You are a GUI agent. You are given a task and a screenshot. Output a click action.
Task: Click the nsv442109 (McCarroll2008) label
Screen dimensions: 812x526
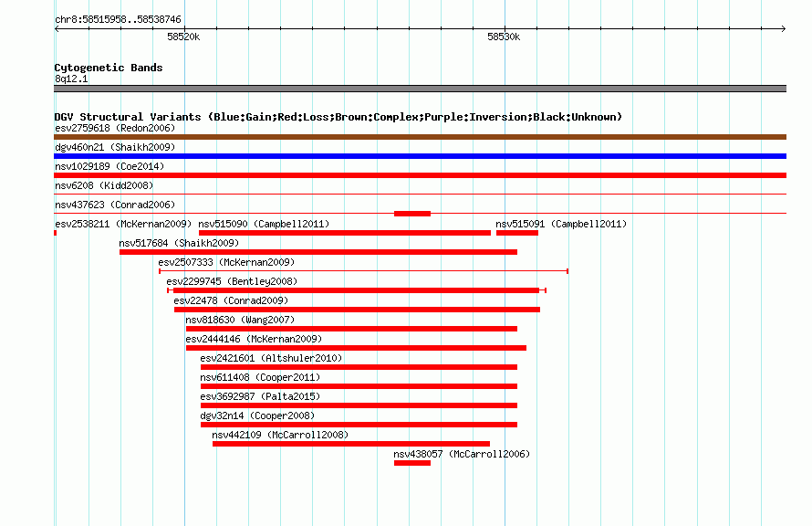click(x=280, y=435)
